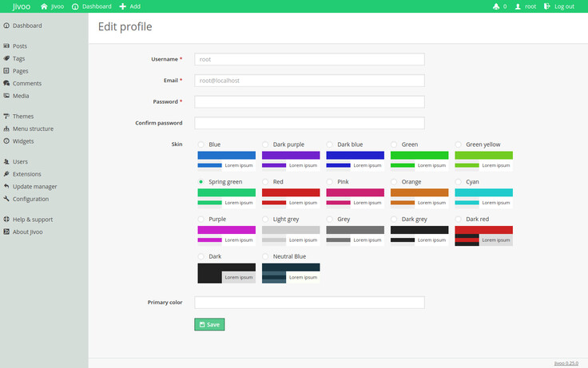The image size is (588, 368).
Task: Click the Tags icon in sidebar
Action: (6, 58)
